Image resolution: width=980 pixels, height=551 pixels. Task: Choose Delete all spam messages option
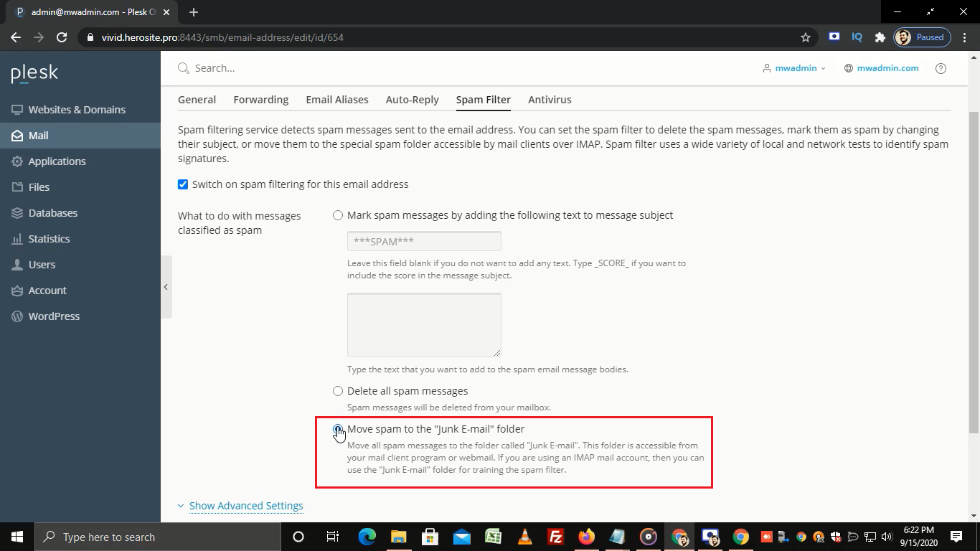(338, 391)
